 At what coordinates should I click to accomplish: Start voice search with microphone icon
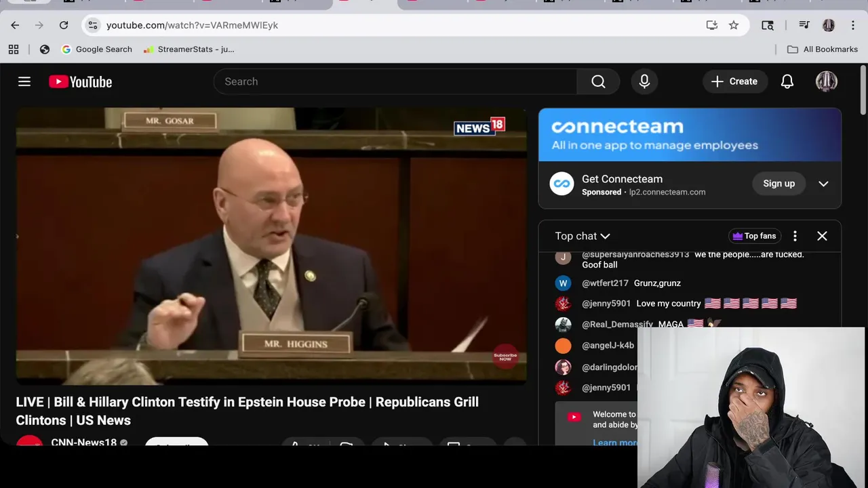pos(644,81)
